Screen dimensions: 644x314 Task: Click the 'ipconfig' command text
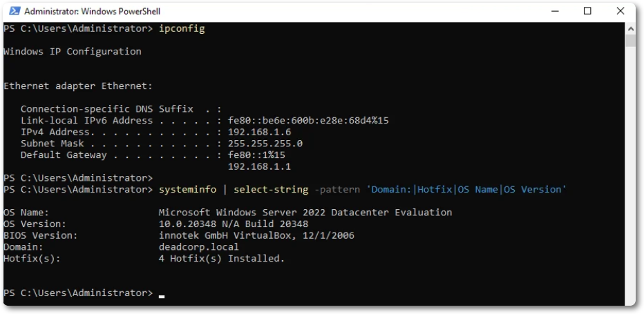tap(182, 29)
